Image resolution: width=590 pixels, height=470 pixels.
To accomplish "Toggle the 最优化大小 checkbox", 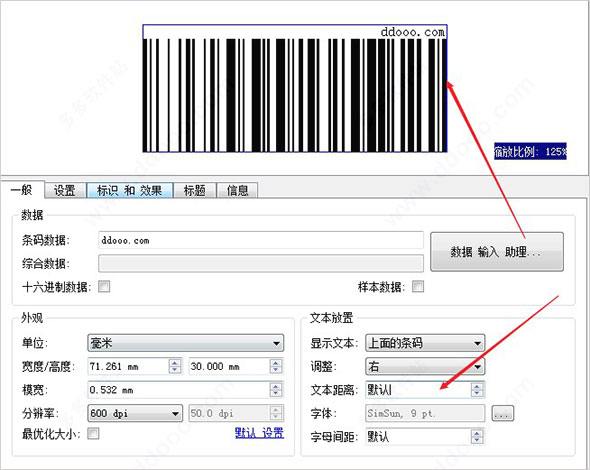I will tap(93, 433).
